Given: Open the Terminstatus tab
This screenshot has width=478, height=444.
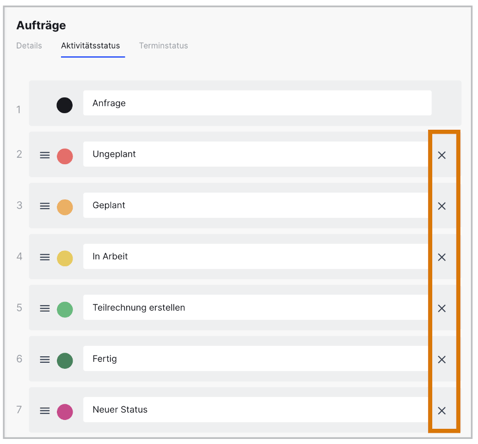Looking at the screenshot, I should [x=163, y=46].
